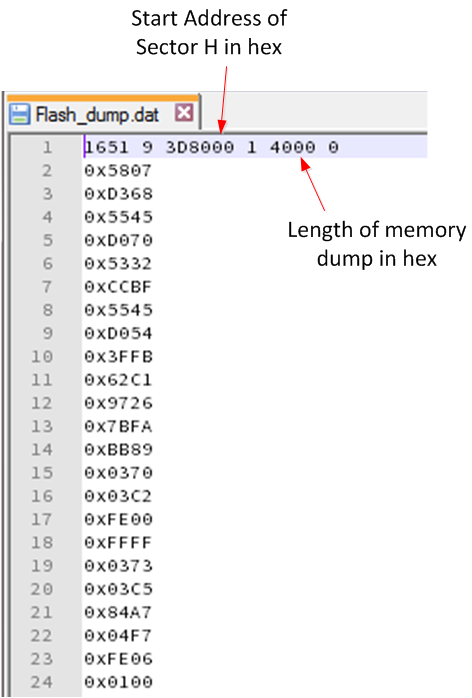Click line number 7 in the gutter
This screenshot has width=472, height=698.
click(47, 287)
